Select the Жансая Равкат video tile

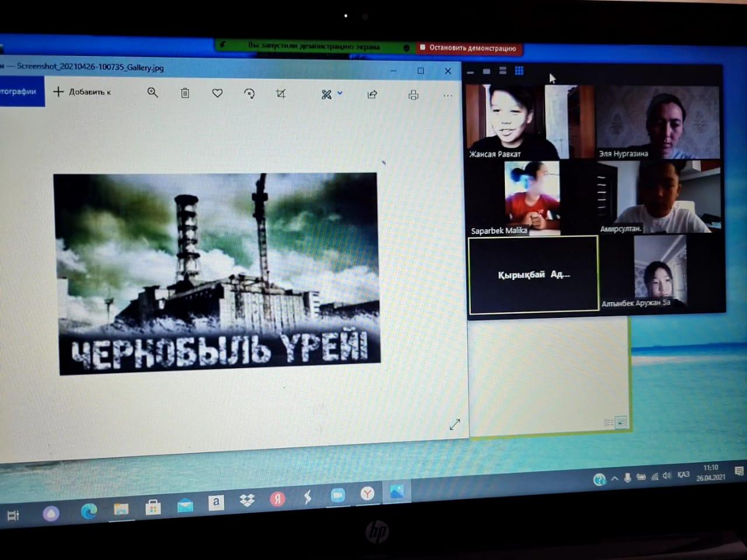click(505, 121)
